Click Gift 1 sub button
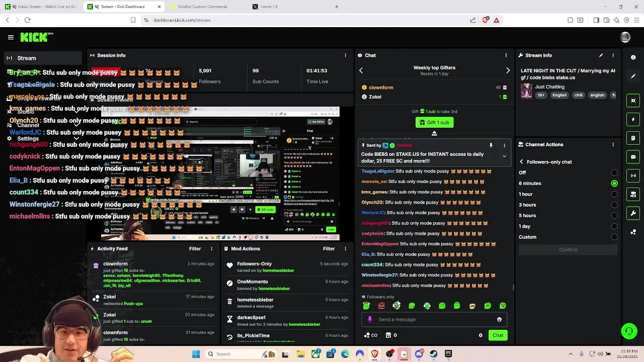Image resolution: width=644 pixels, height=362 pixels. [x=434, y=123]
